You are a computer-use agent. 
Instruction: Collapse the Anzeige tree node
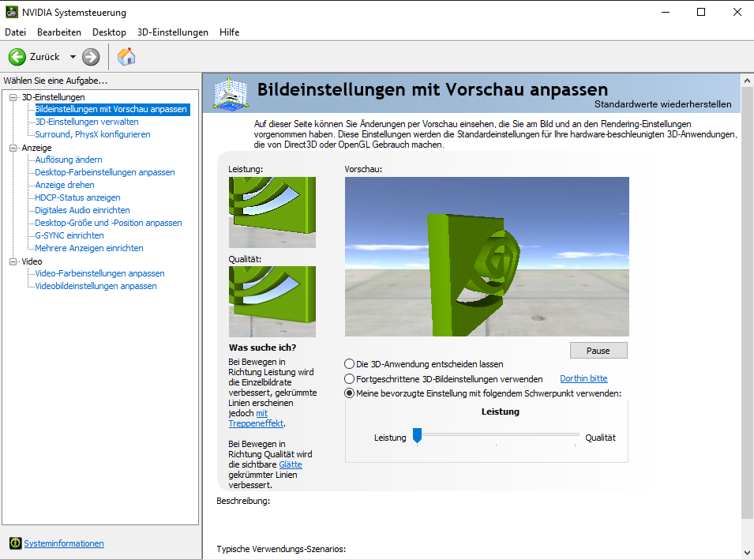(13, 148)
